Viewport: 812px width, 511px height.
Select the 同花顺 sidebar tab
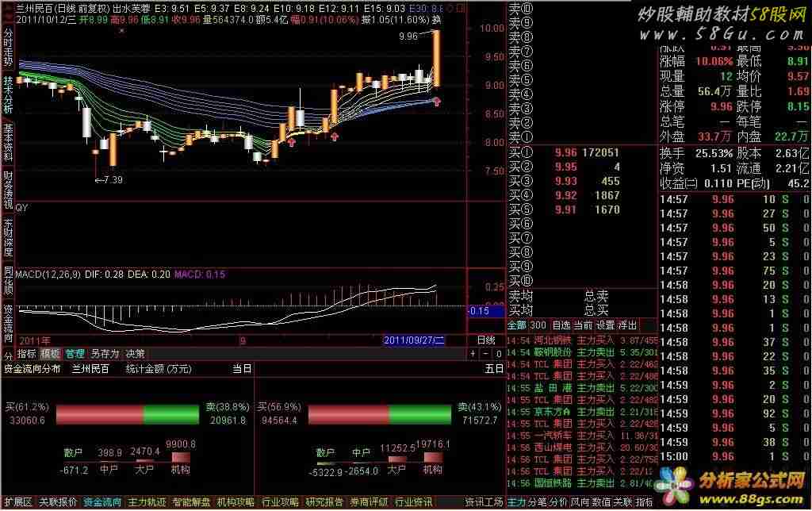point(8,280)
